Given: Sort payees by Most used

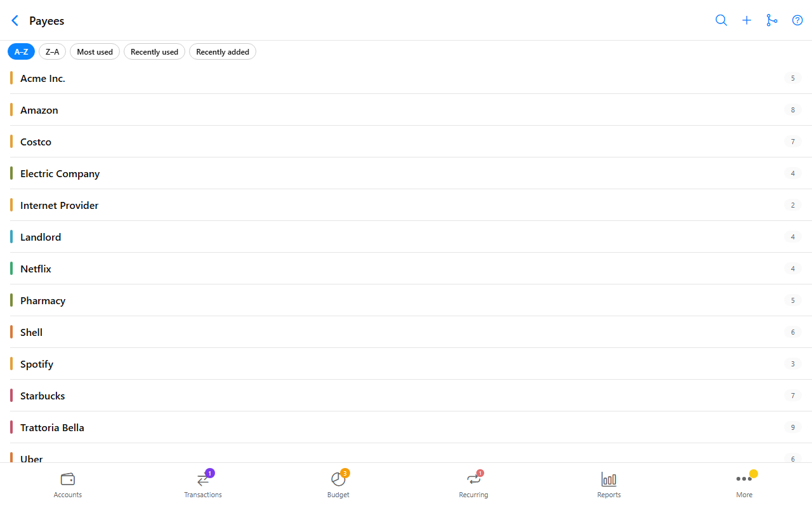Looking at the screenshot, I should [95, 52].
